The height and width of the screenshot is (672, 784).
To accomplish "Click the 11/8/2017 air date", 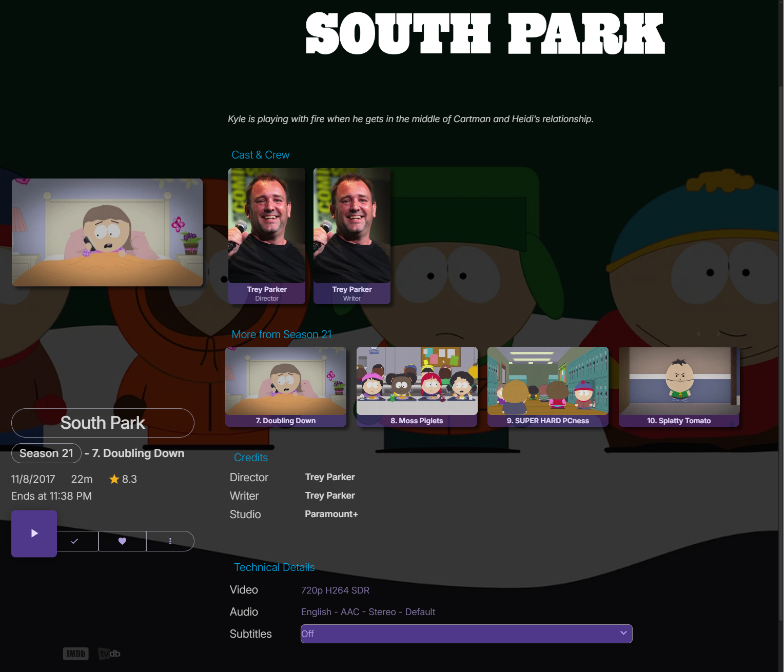I will 33,479.
